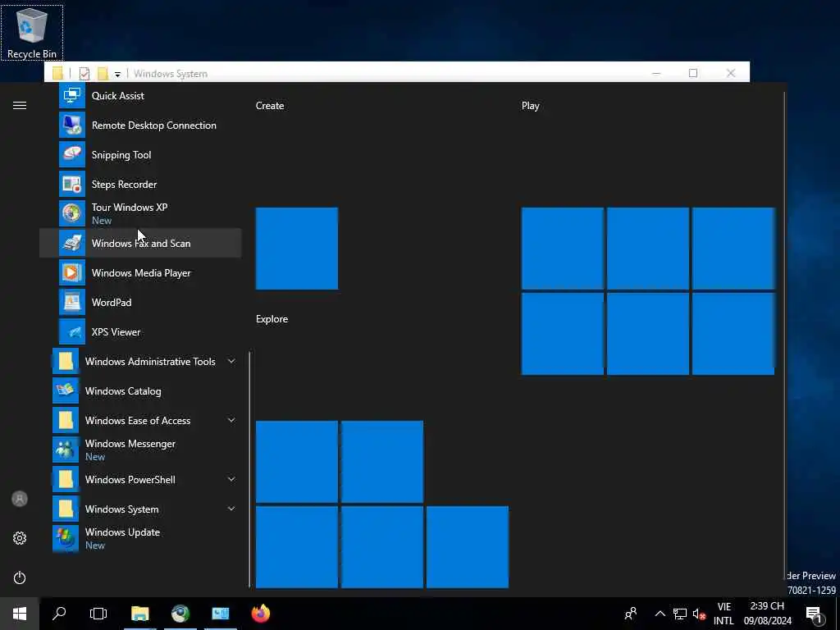The width and height of the screenshot is (840, 630).
Task: Open the Snipping Tool icon
Action: (x=72, y=155)
